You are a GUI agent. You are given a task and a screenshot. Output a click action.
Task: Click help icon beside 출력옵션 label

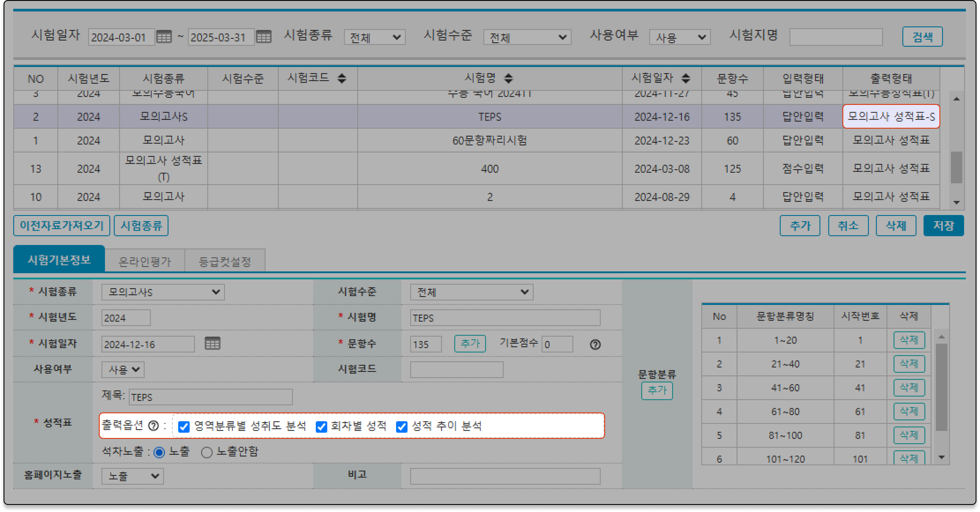click(x=153, y=426)
